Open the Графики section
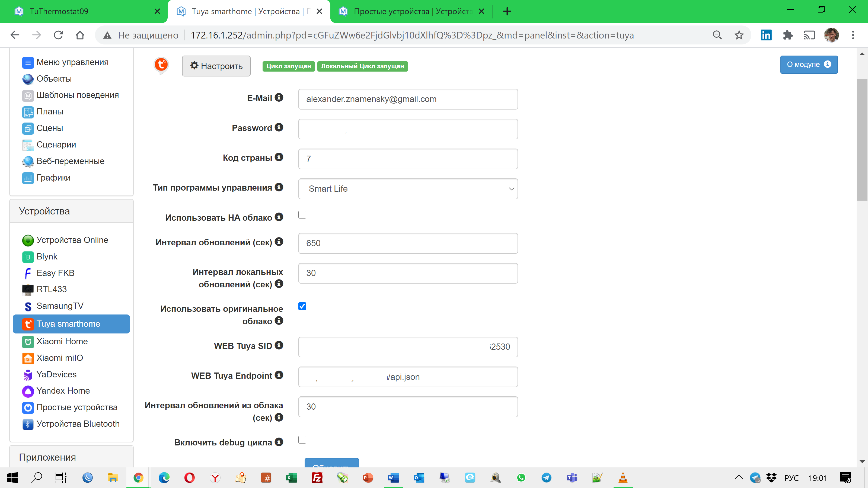Screen dimensions: 868x488 (53, 178)
